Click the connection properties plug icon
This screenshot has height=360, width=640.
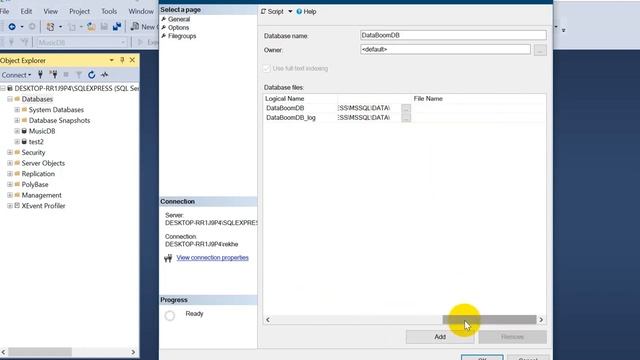[x=168, y=258]
